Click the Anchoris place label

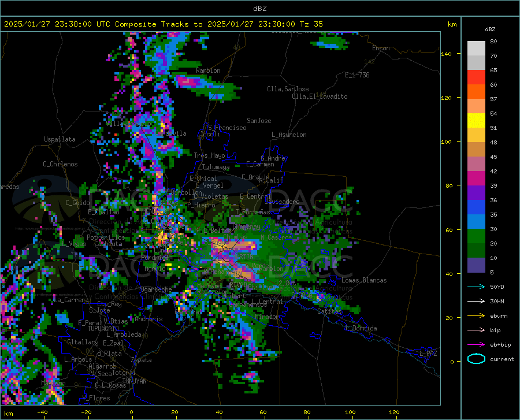(148, 319)
